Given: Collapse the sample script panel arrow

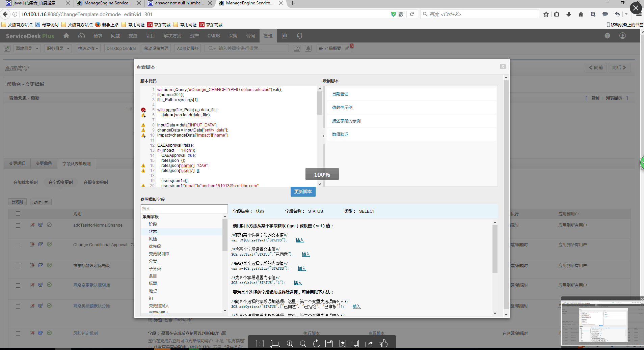Looking at the screenshot, I should [323, 136].
